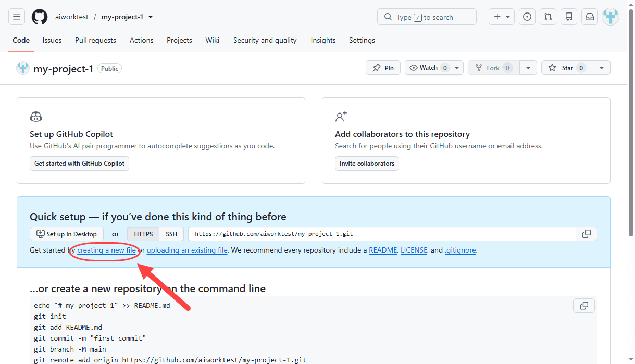Viewport: 635px width, 364px height.
Task: Click the README link
Action: (383, 250)
